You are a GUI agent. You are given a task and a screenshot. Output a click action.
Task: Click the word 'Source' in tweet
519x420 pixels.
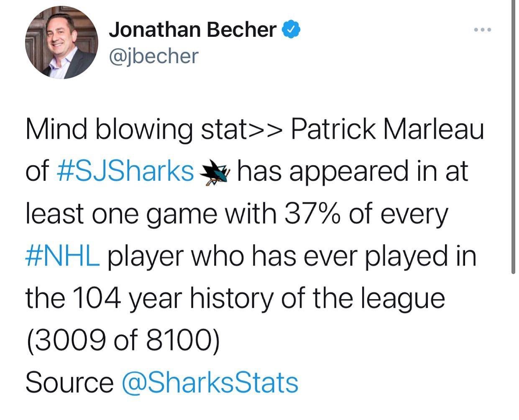coord(69,382)
